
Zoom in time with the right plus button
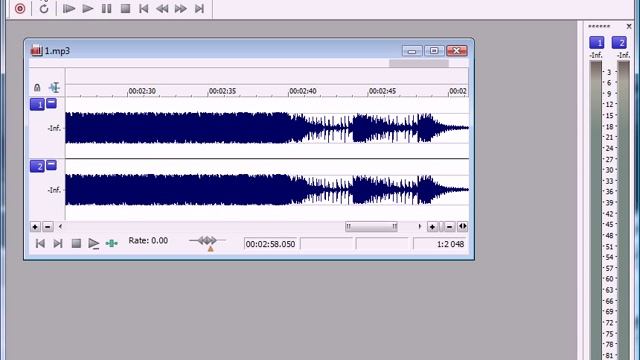[432, 227]
